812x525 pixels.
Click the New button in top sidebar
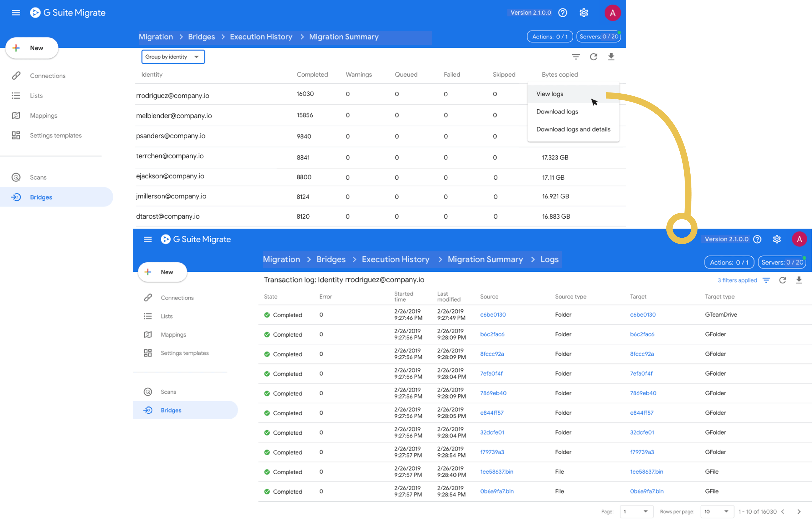point(32,48)
